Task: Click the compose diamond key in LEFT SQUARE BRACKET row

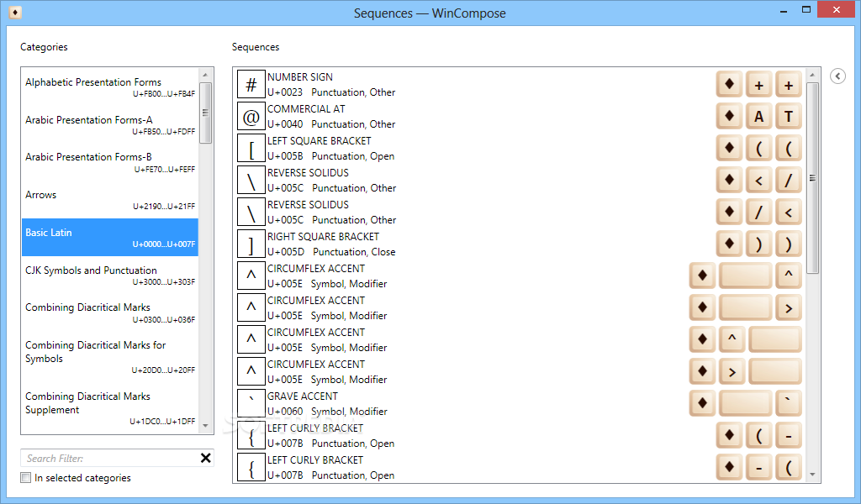Action: click(729, 148)
